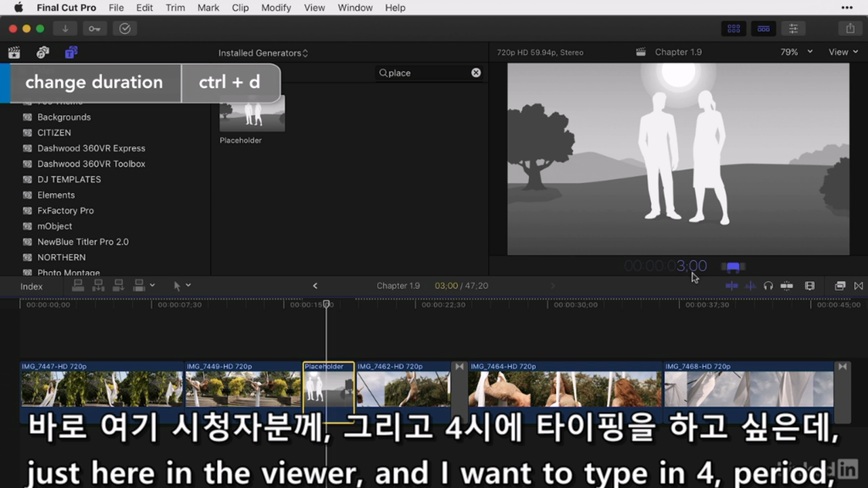Show the Transitions browser bowtie button
This screenshot has width=868, height=488.
pos(859,286)
